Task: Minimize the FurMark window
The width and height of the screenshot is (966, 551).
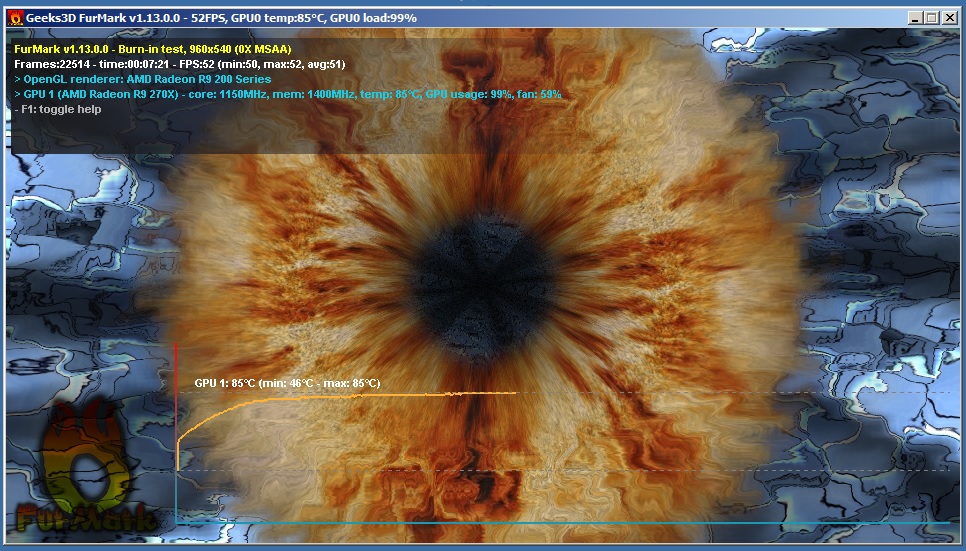Action: pyautogui.click(x=915, y=18)
